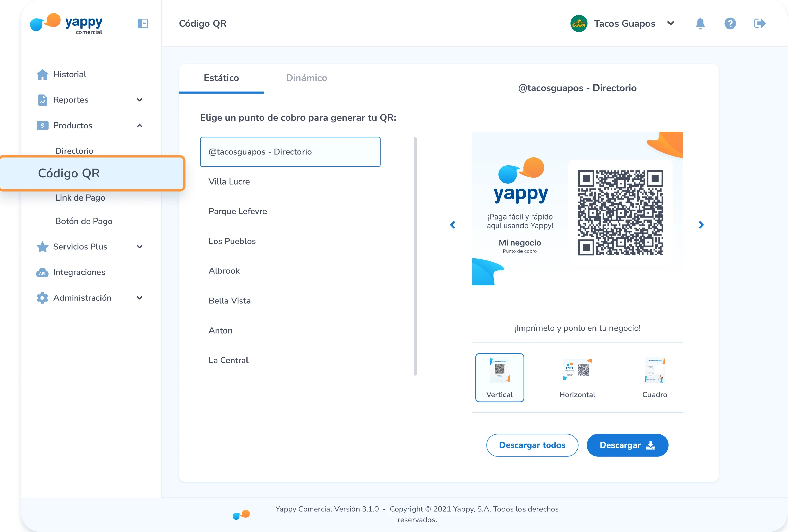Viewport: 788px width, 532px height.
Task: Switch to the Dinámico tab
Action: (307, 78)
